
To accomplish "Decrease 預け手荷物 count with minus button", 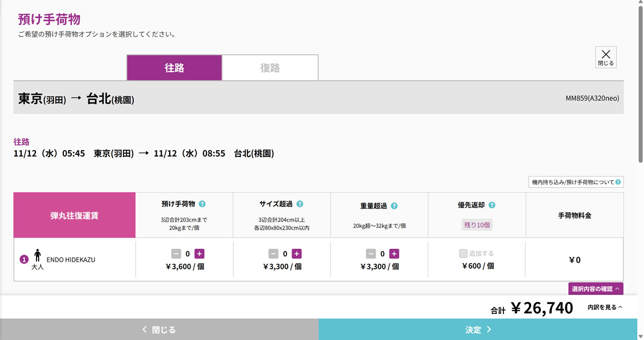I will [x=176, y=254].
